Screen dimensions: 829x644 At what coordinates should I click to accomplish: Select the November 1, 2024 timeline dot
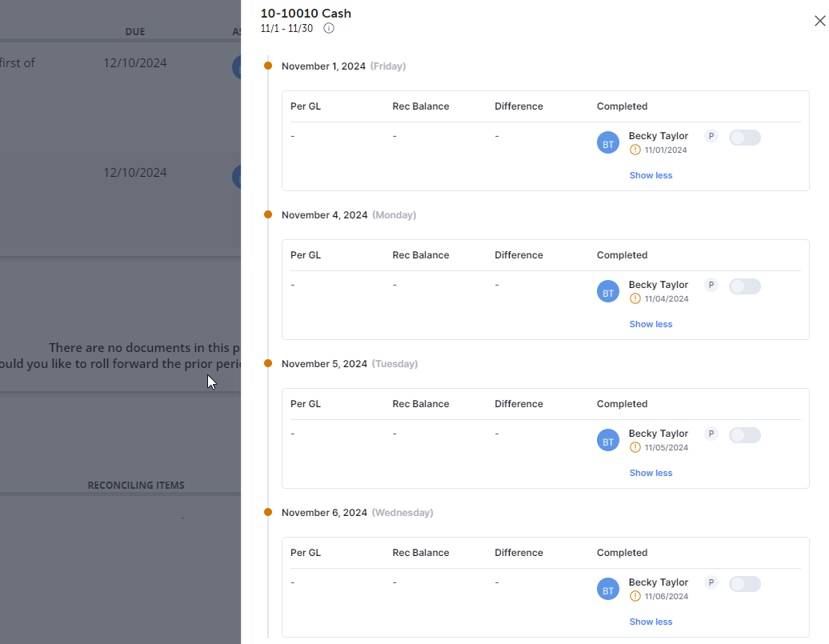pos(268,66)
